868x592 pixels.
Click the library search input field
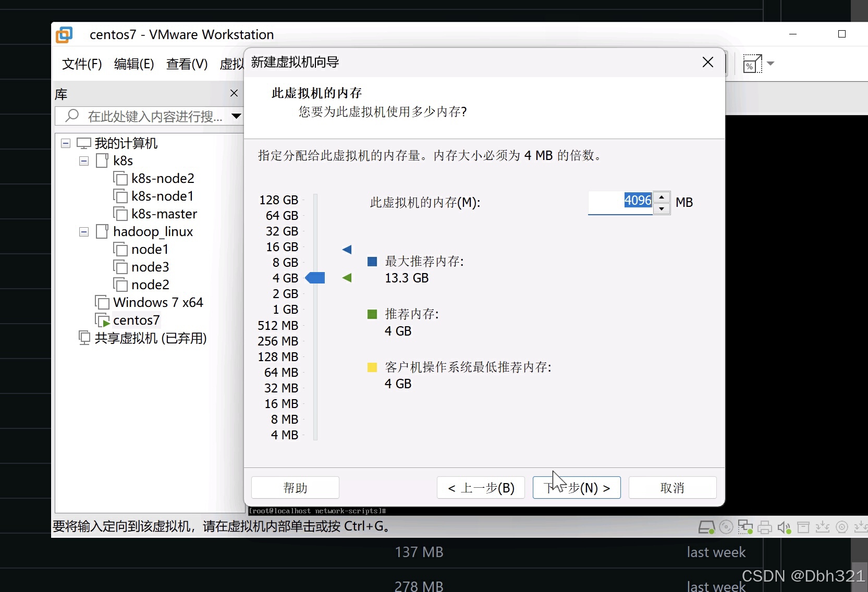pos(149,116)
